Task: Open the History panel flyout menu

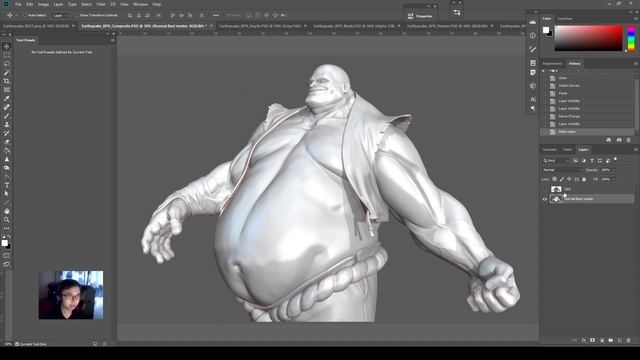Action: [636, 64]
